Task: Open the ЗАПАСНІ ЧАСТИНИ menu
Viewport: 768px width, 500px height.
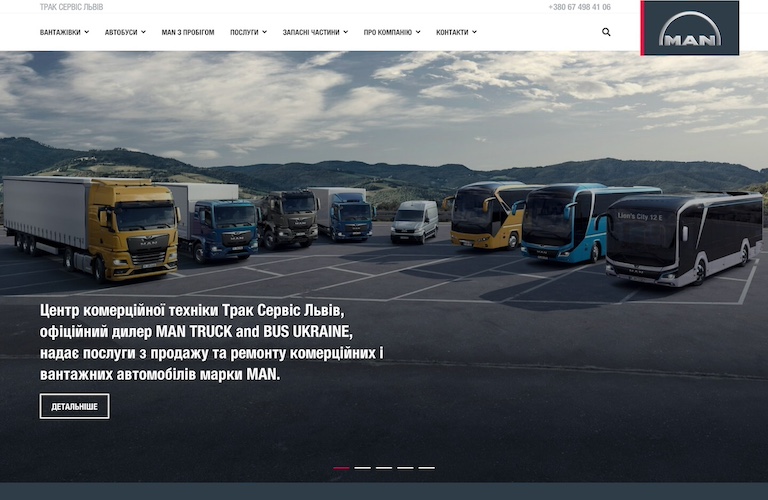Action: pyautogui.click(x=315, y=32)
